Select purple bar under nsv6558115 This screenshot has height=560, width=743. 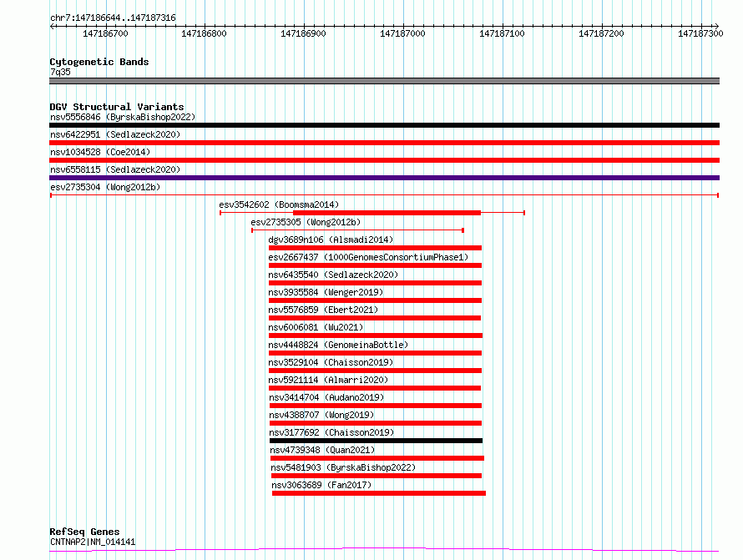384,178
